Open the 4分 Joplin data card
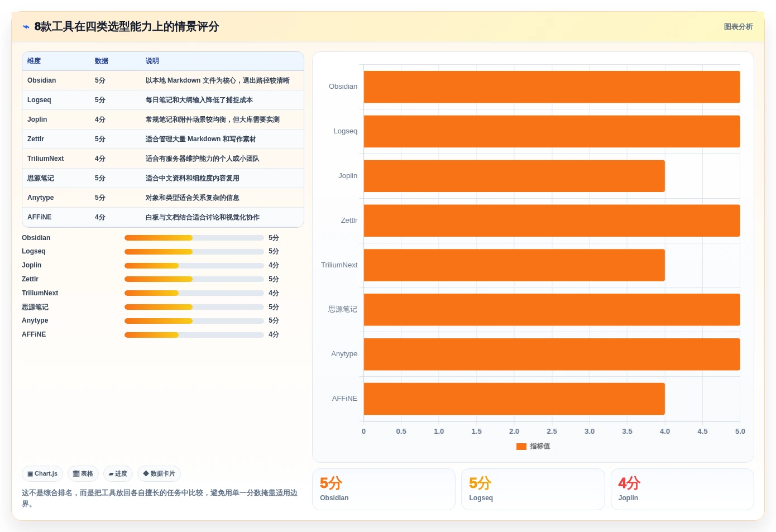776x532 pixels. click(x=682, y=489)
